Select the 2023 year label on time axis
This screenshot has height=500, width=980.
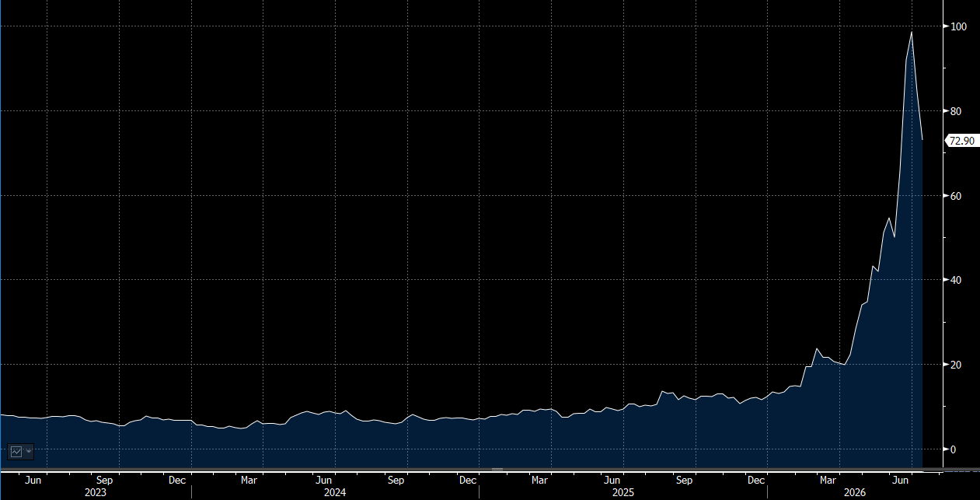point(96,492)
